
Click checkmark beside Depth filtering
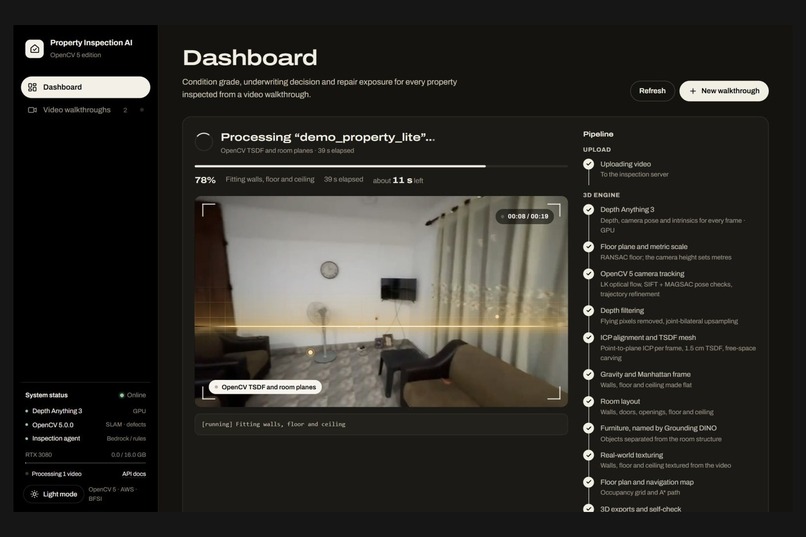pos(589,311)
